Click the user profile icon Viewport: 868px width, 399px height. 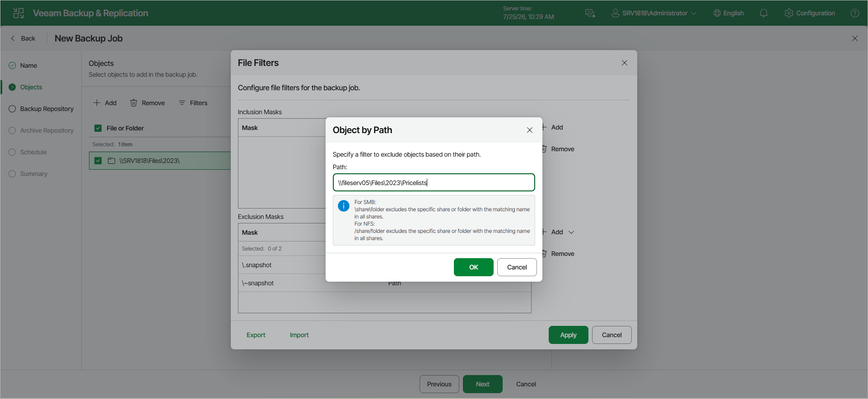point(615,13)
